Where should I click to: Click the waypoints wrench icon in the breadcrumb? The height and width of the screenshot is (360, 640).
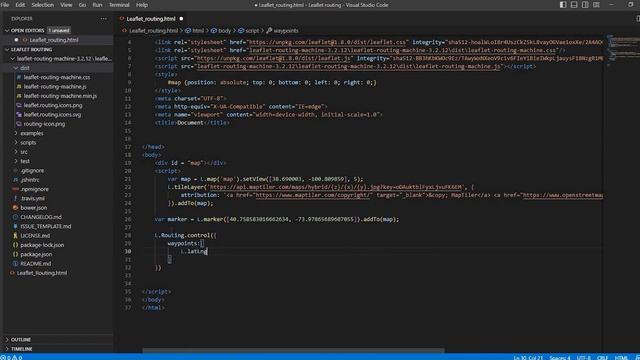269,31
